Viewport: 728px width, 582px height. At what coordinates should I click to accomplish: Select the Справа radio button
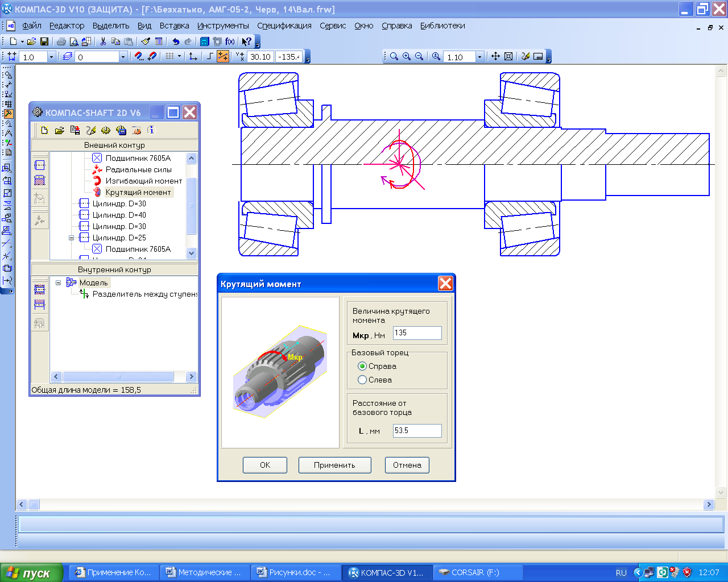pos(362,366)
